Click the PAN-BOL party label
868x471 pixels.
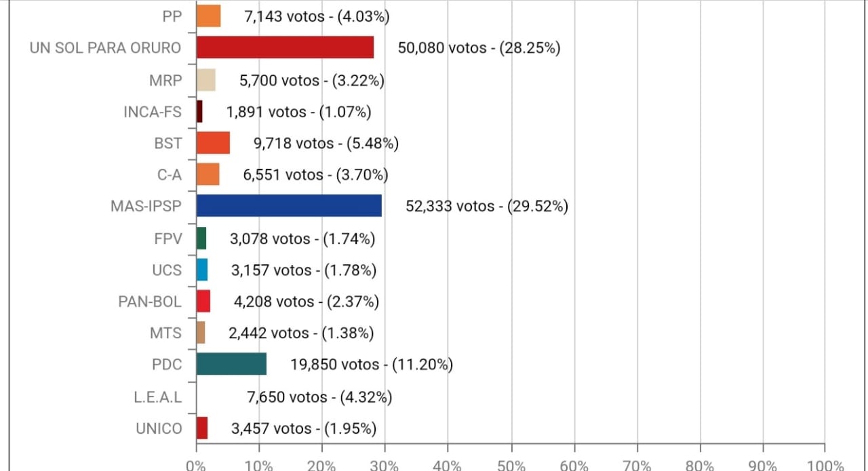click(x=150, y=302)
